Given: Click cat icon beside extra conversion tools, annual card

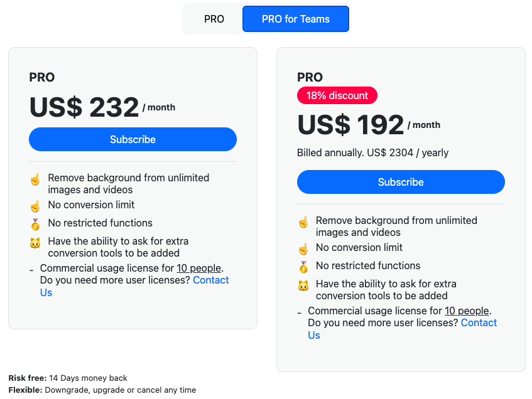Looking at the screenshot, I should [303, 285].
